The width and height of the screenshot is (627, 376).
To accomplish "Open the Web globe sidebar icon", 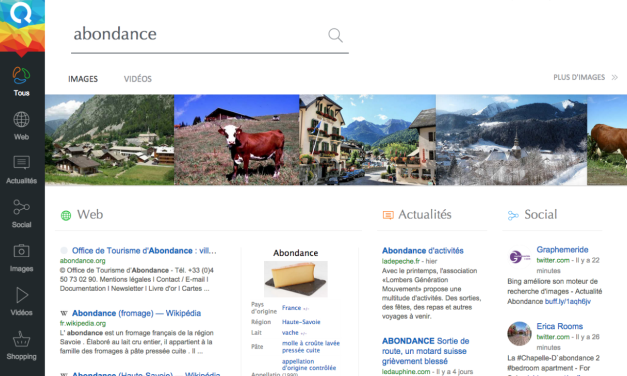I will coord(21,119).
